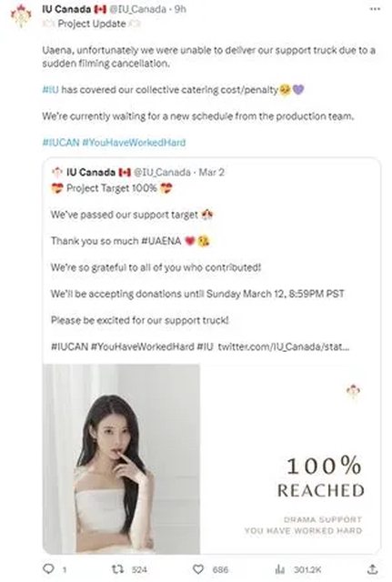This screenshot has height=582, width=392.
Task: Open the IU Canada display name
Action: [66, 9]
